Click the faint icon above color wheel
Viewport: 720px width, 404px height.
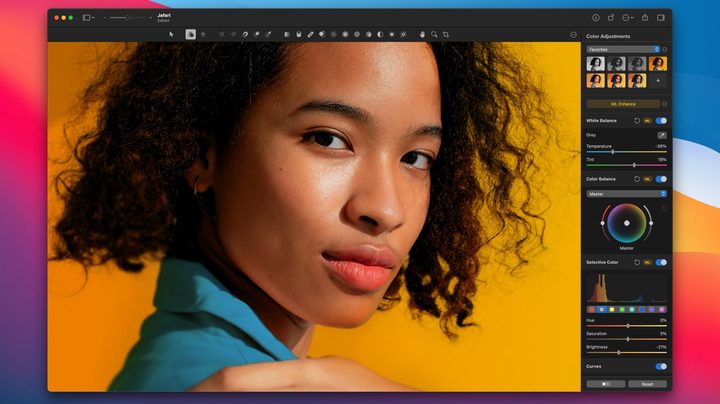point(664,208)
